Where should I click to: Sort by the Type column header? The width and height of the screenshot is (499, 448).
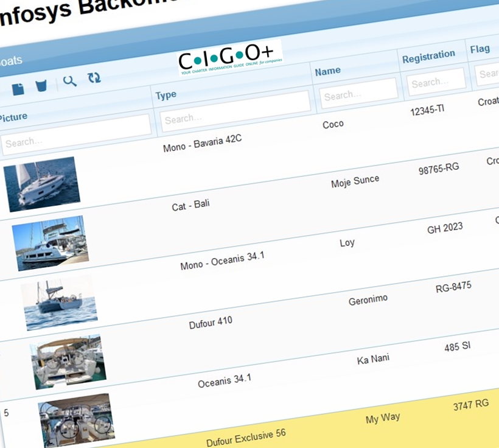[x=166, y=95]
